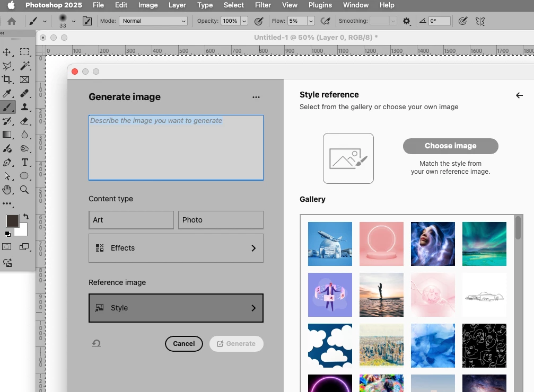This screenshot has height=392, width=534.
Task: Open the Filter menu
Action: (x=263, y=5)
